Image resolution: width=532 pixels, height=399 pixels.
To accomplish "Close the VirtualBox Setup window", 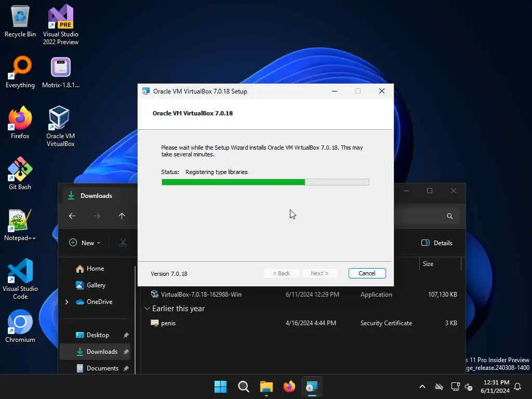I will [x=382, y=91].
